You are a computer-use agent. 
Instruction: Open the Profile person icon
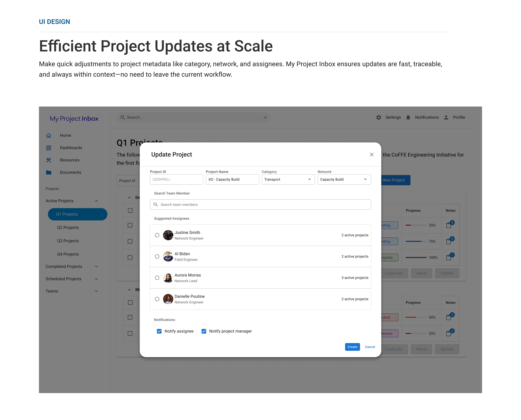click(x=446, y=117)
